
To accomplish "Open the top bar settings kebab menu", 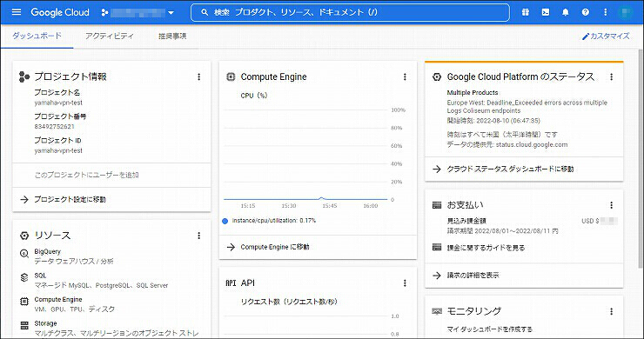I will tap(605, 12).
